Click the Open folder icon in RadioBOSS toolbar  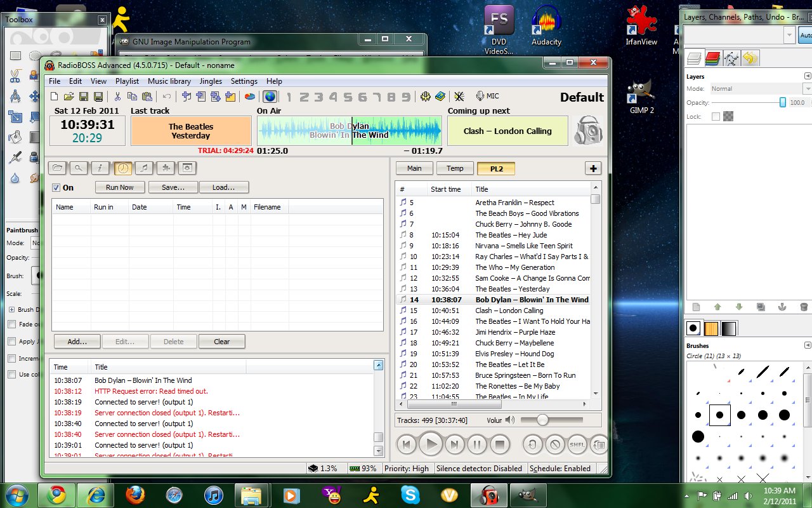(69, 97)
